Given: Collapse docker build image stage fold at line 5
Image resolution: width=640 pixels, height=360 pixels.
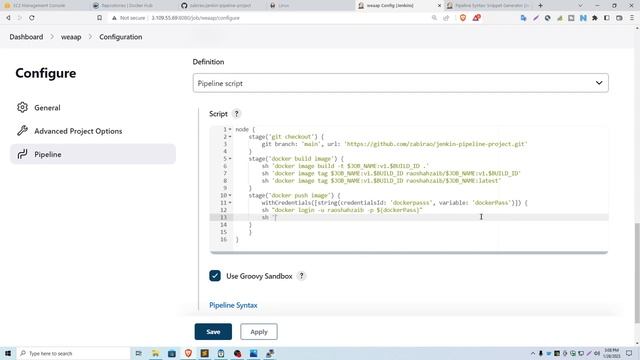Looking at the screenshot, I should pyautogui.click(x=230, y=159).
